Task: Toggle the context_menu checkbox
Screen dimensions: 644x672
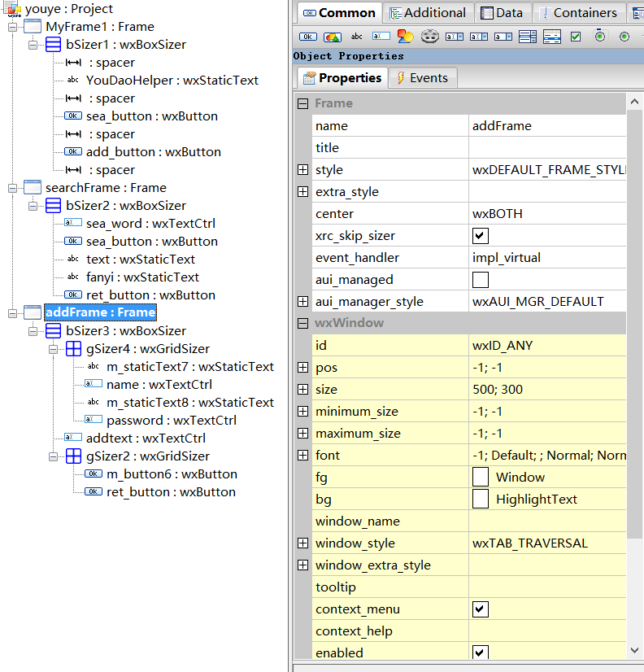Action: [x=481, y=609]
